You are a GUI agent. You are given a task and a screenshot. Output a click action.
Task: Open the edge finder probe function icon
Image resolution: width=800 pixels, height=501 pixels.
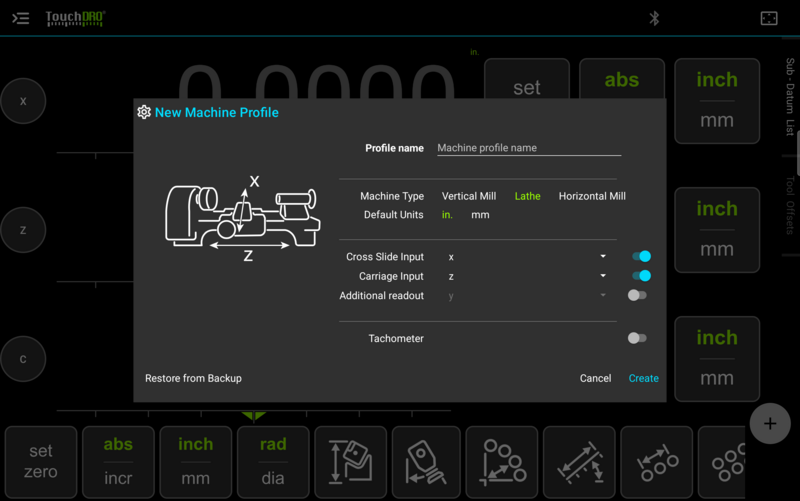tap(426, 462)
